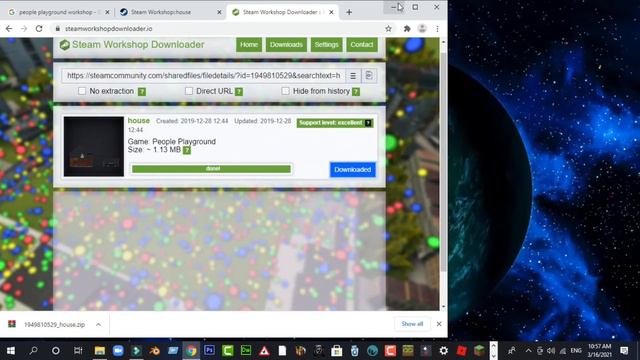
Task: Click the Support level: excellent badge
Action: coord(335,123)
